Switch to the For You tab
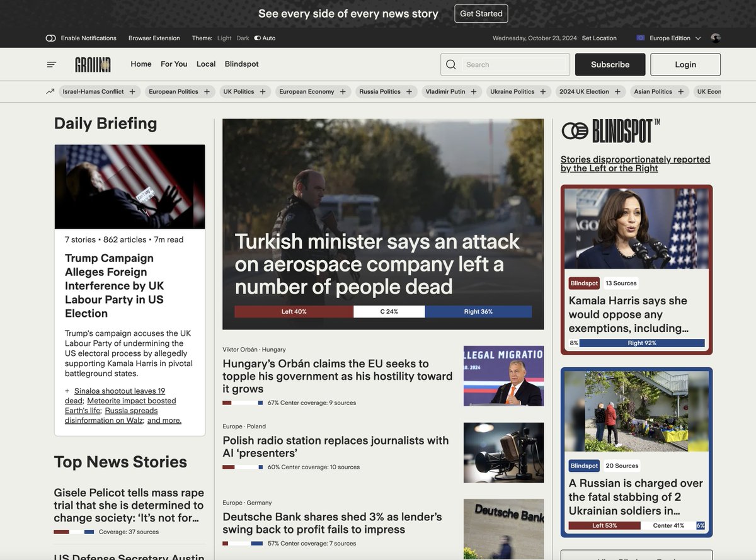The width and height of the screenshot is (756, 560). click(x=173, y=64)
